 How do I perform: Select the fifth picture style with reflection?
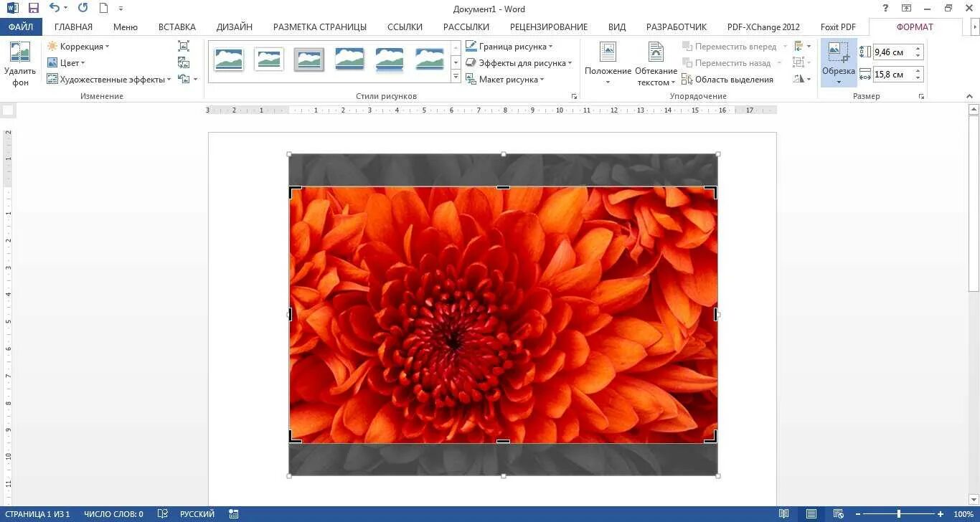click(x=390, y=60)
